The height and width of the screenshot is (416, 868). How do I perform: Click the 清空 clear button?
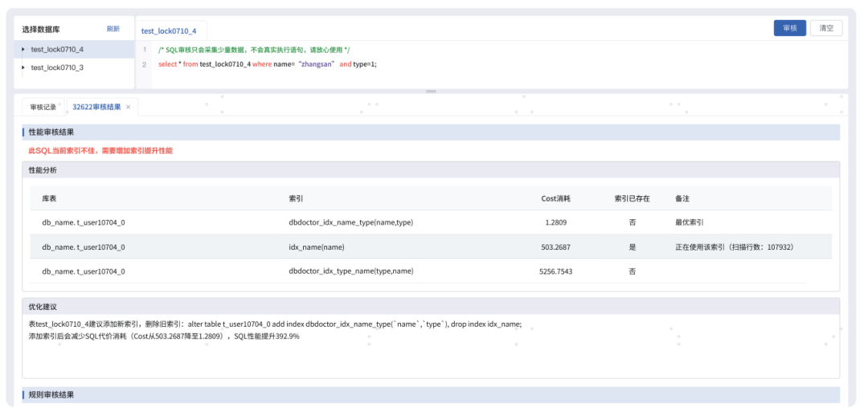tap(826, 28)
